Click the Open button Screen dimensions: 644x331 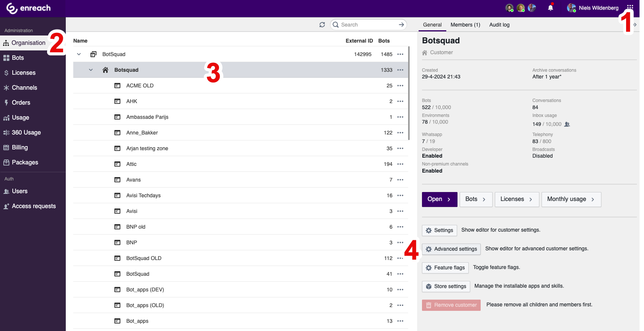(x=439, y=199)
